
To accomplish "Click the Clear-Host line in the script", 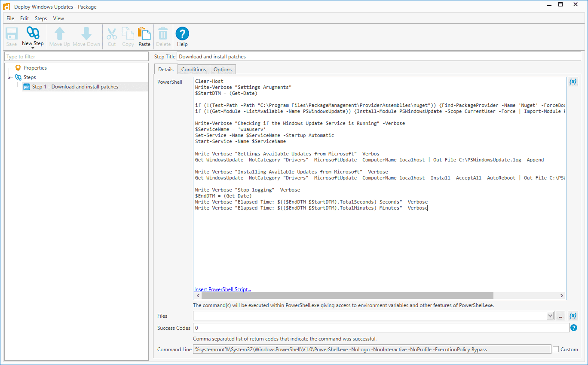I will 209,81.
